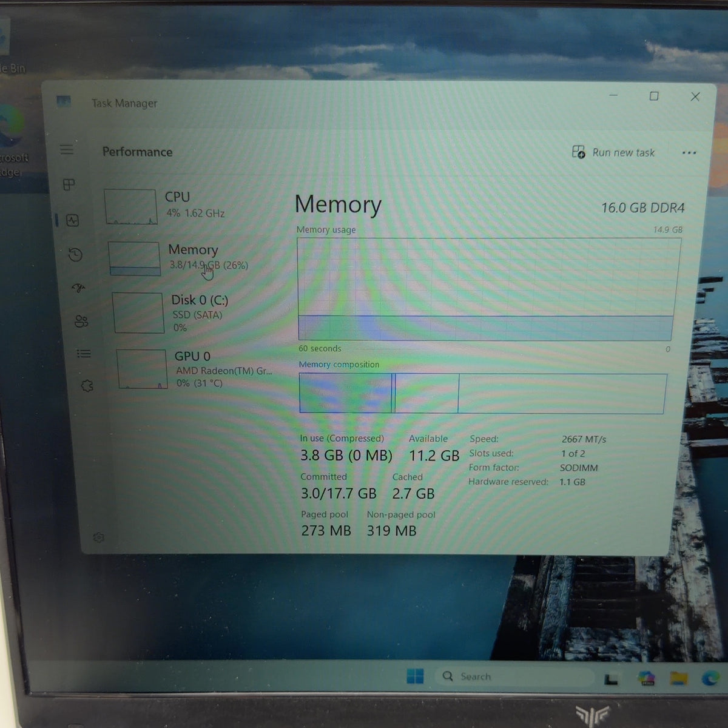
Task: Click the GPU 0 mini graph thumbnail
Action: click(142, 369)
